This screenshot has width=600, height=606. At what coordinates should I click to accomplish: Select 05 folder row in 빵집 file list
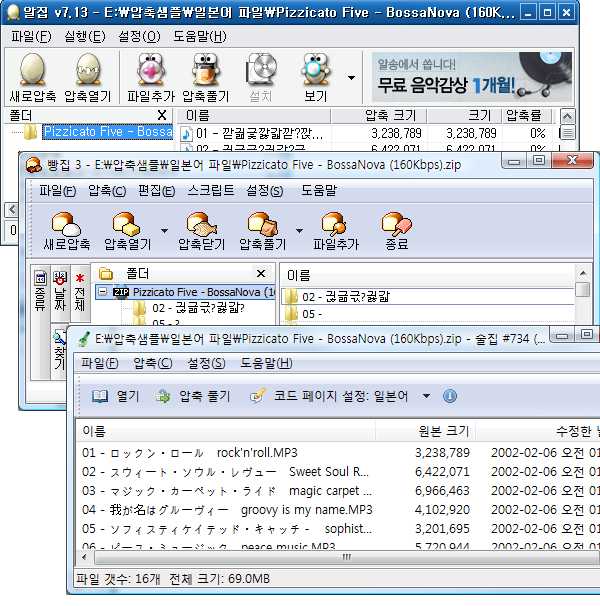click(x=428, y=314)
